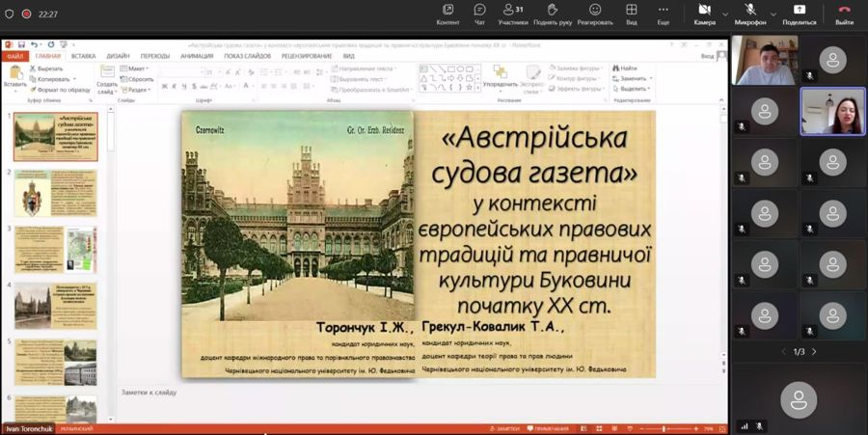Viewport: 868px width, 435px height.
Task: Raise hand with Поднять руку
Action: (x=552, y=14)
